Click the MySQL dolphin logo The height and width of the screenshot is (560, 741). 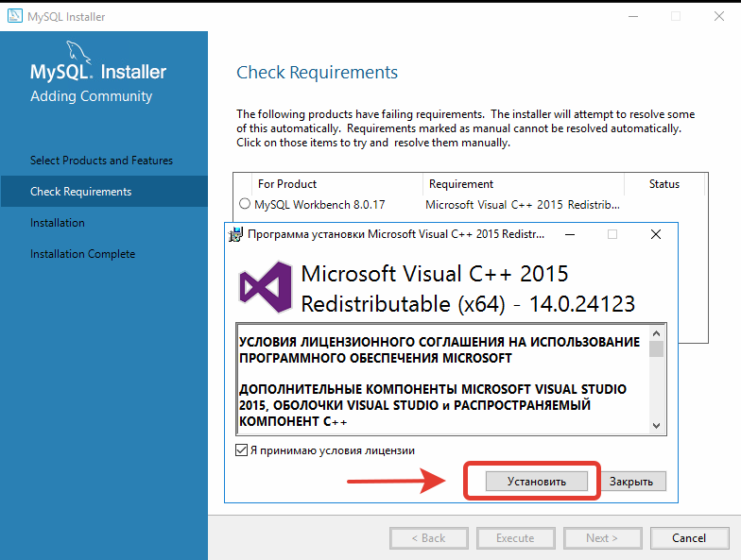click(78, 52)
